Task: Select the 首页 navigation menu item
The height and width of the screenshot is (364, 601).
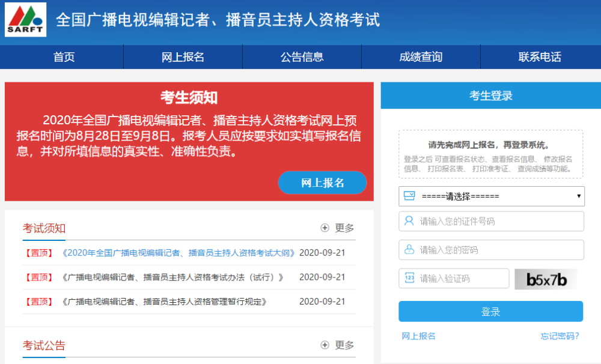Action: pos(63,56)
